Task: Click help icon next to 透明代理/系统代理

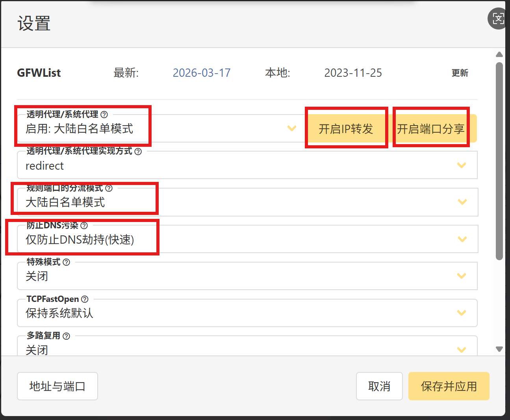Action: (104, 115)
